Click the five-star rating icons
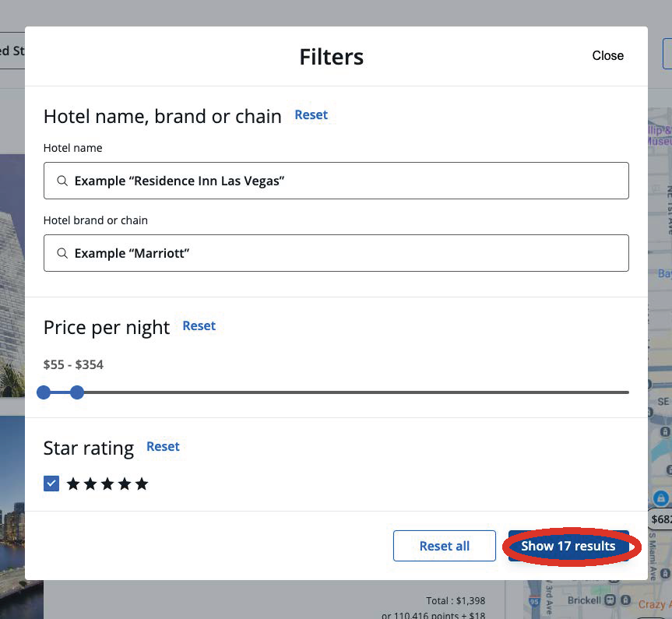The image size is (672, 619). (107, 484)
